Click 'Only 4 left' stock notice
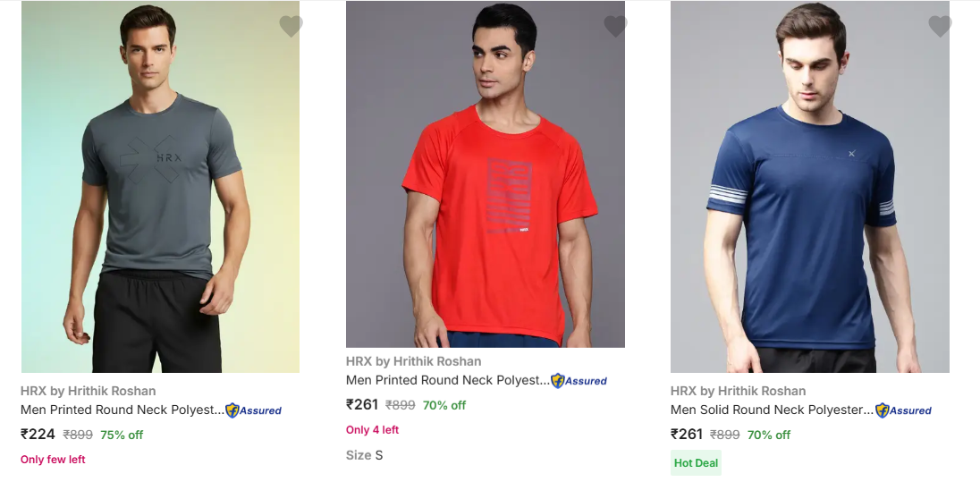980x482 pixels. pyautogui.click(x=372, y=430)
